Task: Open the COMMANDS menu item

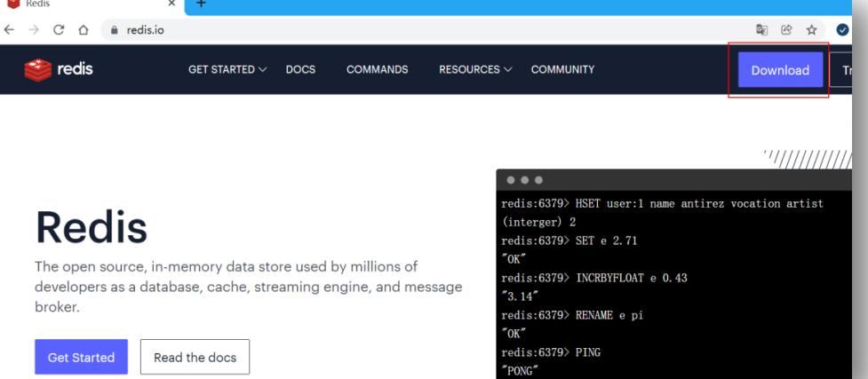Action: click(x=377, y=70)
